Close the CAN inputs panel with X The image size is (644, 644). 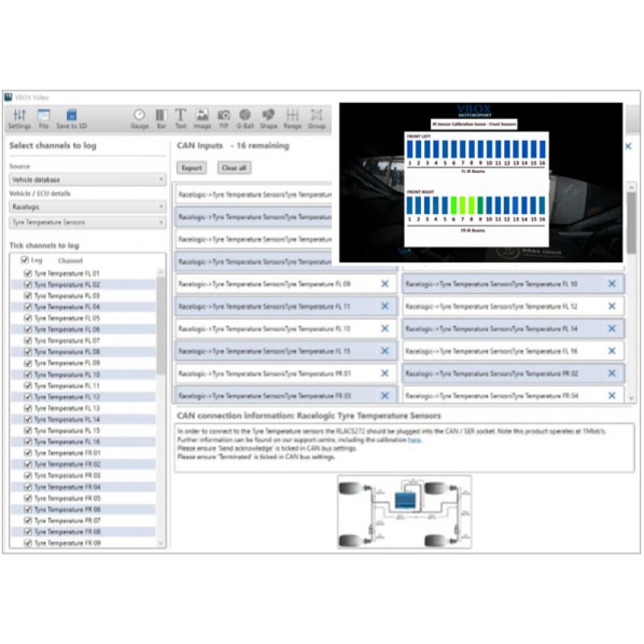(629, 147)
